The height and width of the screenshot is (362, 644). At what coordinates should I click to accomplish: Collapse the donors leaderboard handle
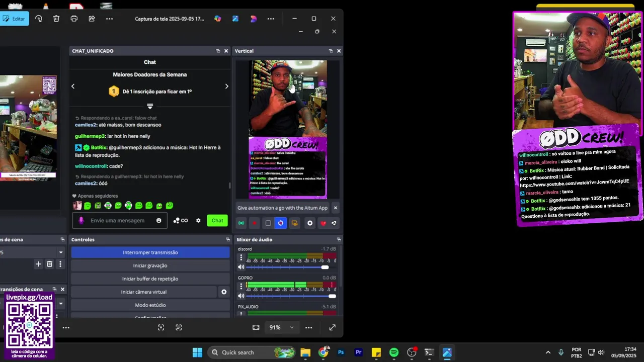(x=150, y=106)
